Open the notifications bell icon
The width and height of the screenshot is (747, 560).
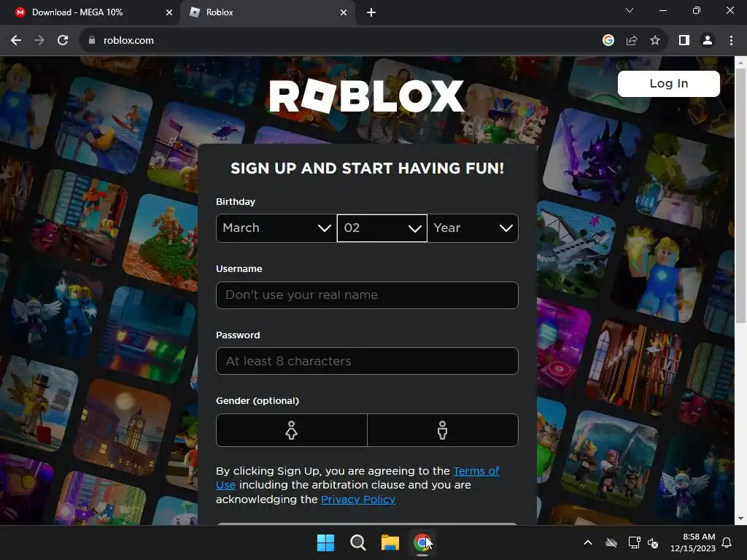pyautogui.click(x=727, y=542)
